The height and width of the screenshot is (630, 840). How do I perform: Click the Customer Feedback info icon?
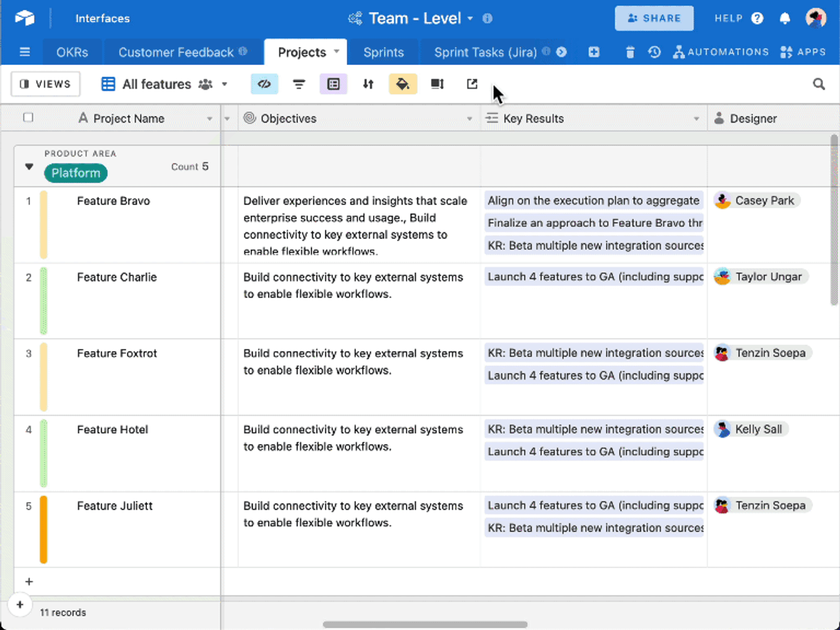click(243, 51)
